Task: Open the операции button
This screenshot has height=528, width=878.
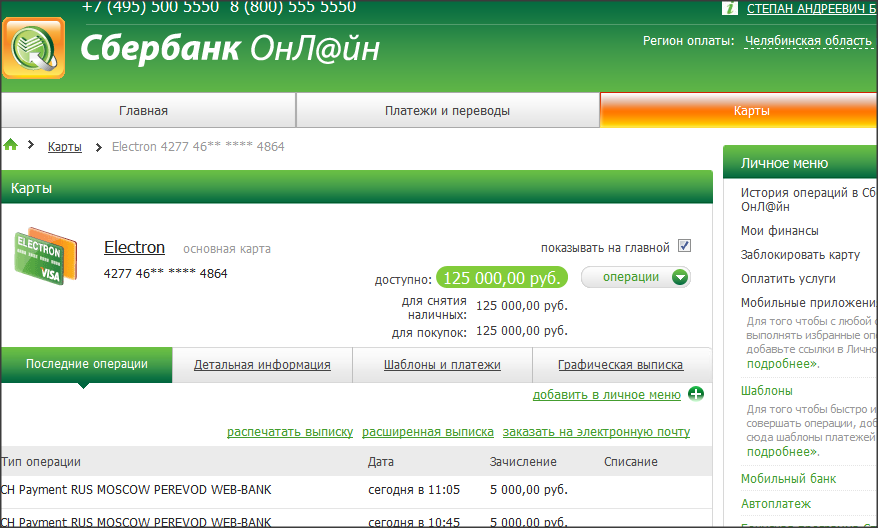Action: tap(636, 277)
